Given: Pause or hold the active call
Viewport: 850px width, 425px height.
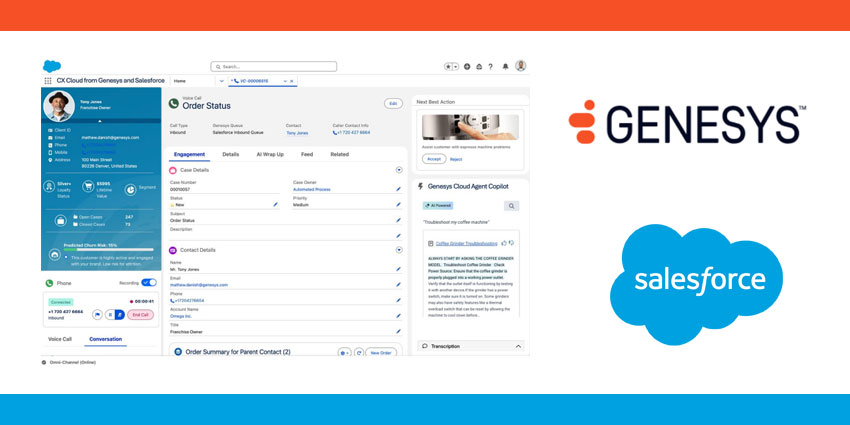Looking at the screenshot, I should coord(110,314).
